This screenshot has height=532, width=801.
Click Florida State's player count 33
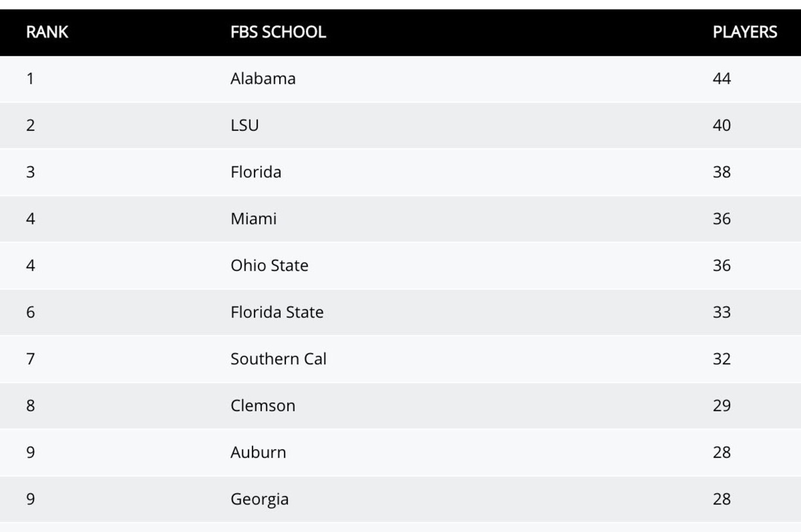722,312
